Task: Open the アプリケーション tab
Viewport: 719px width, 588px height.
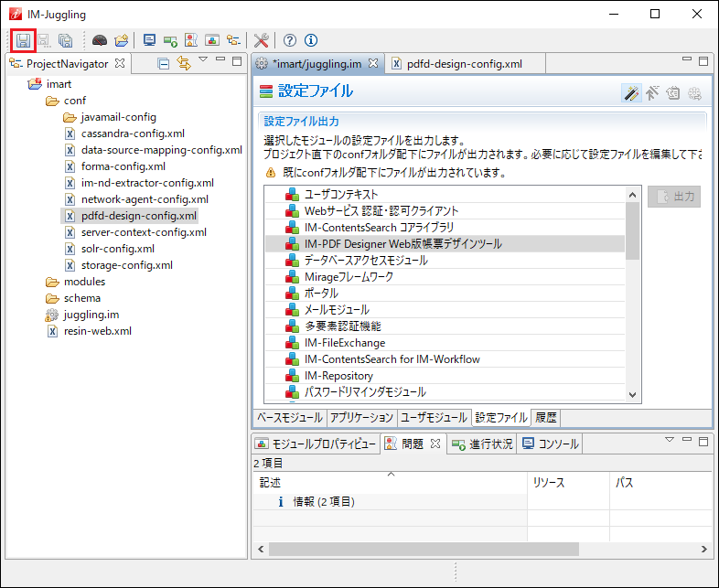Action: click(x=362, y=418)
